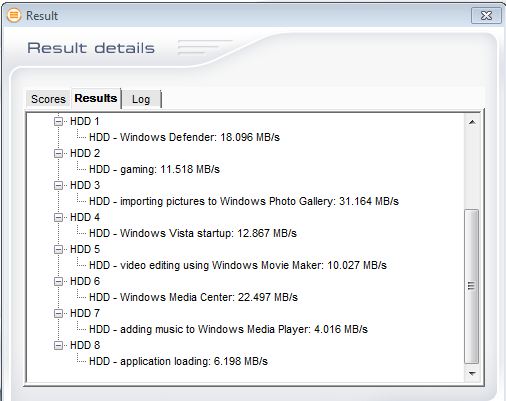Click the scrollbar down arrow
The width and height of the screenshot is (506, 401).
tap(472, 373)
